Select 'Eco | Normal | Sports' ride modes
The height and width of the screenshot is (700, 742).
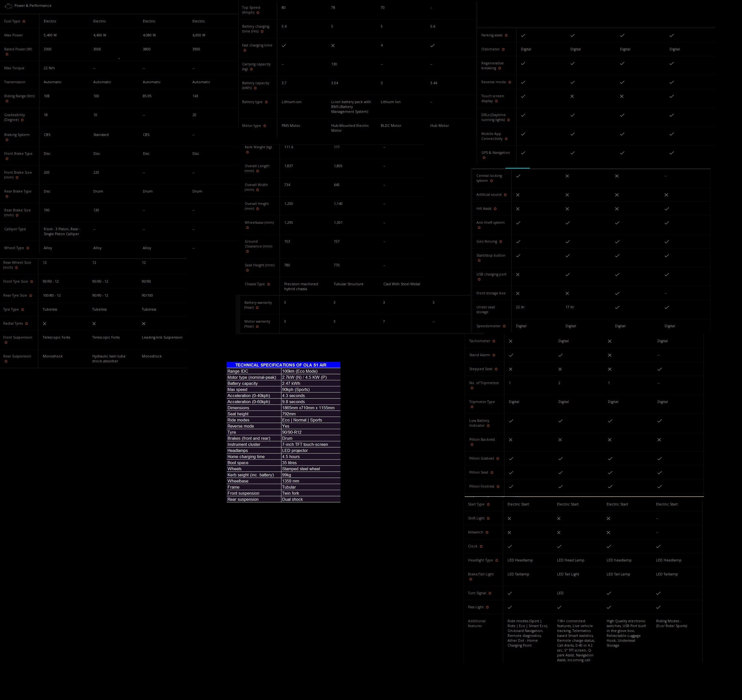tap(302, 420)
